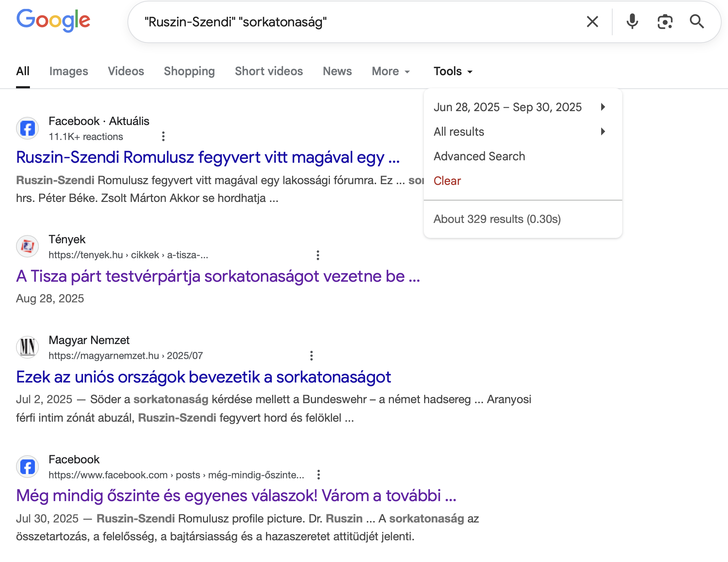Viewport: 728px width, 562px height.
Task: Start voice search with microphone
Action: pos(632,22)
